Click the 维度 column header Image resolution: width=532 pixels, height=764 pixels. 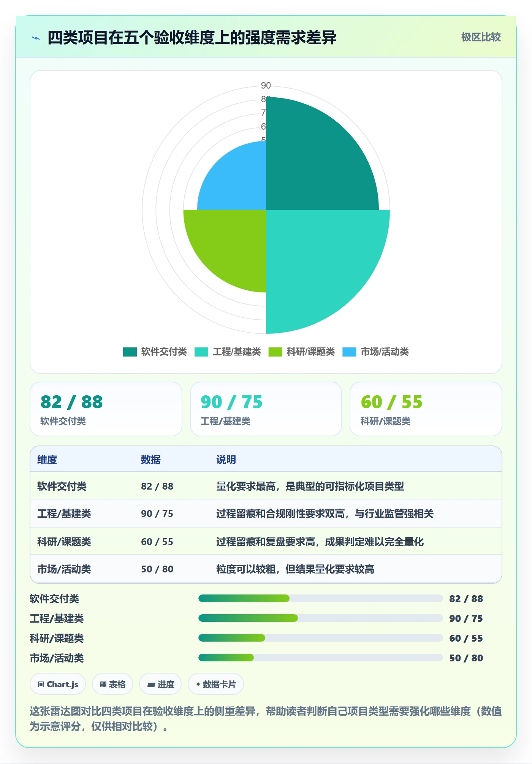click(47, 460)
